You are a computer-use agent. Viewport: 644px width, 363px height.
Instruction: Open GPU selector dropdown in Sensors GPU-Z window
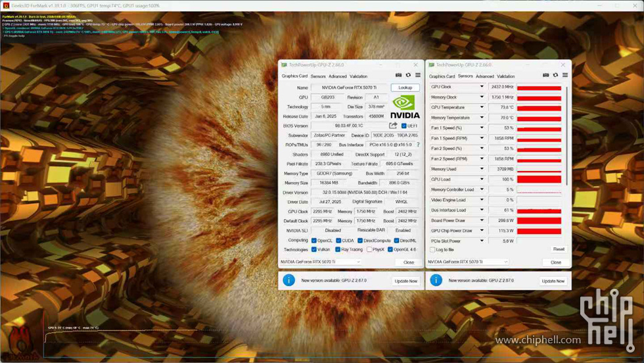[x=468, y=262]
